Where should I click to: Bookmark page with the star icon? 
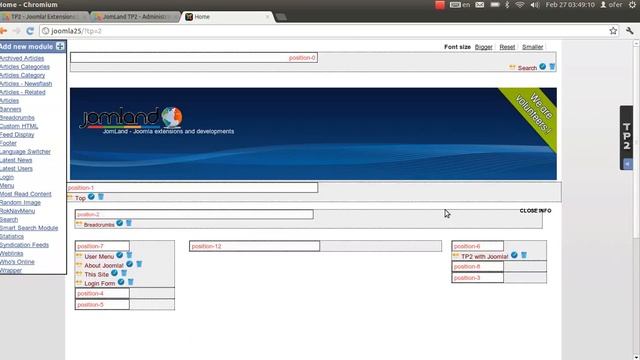[613, 31]
